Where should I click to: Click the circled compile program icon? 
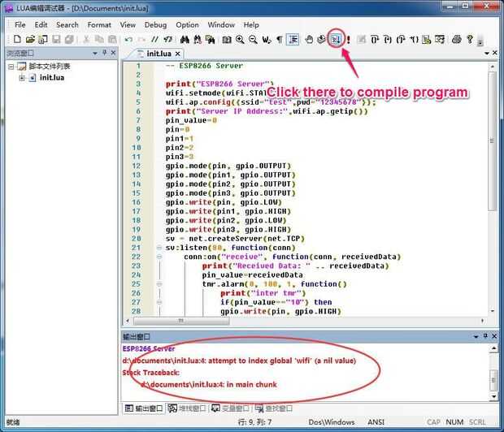[x=336, y=40]
